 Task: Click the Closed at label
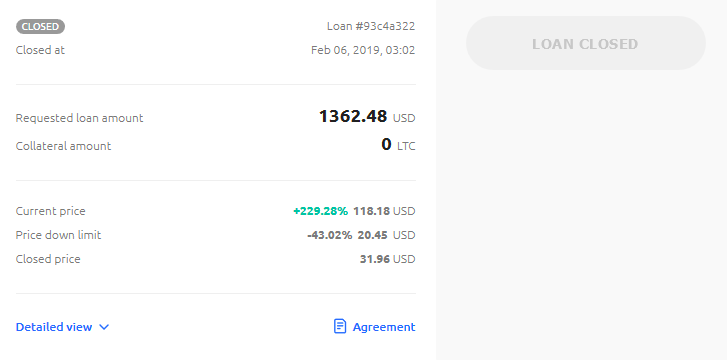pos(40,50)
